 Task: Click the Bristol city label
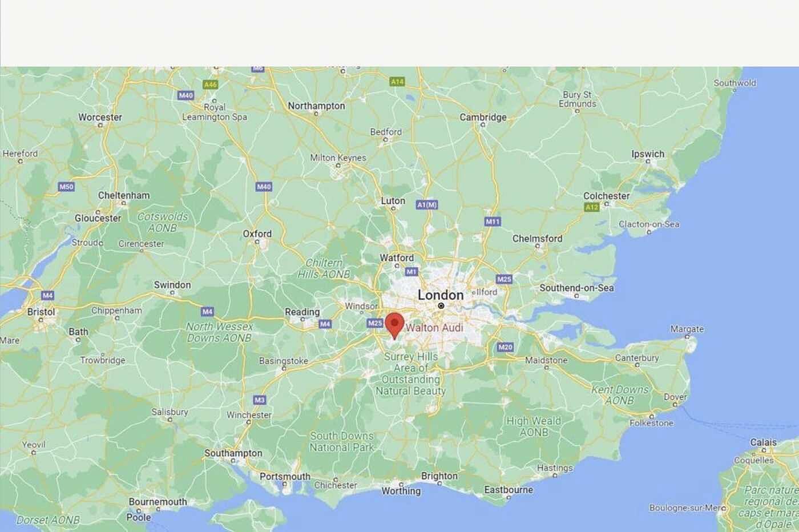click(x=41, y=312)
